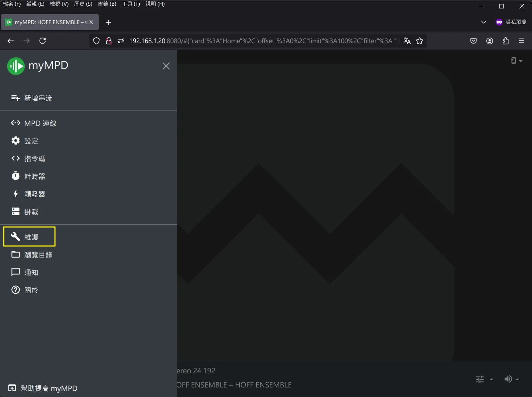Viewport: 532px width, 397px height.
Task: Open the 說明 (H) menu
Action: click(x=155, y=4)
